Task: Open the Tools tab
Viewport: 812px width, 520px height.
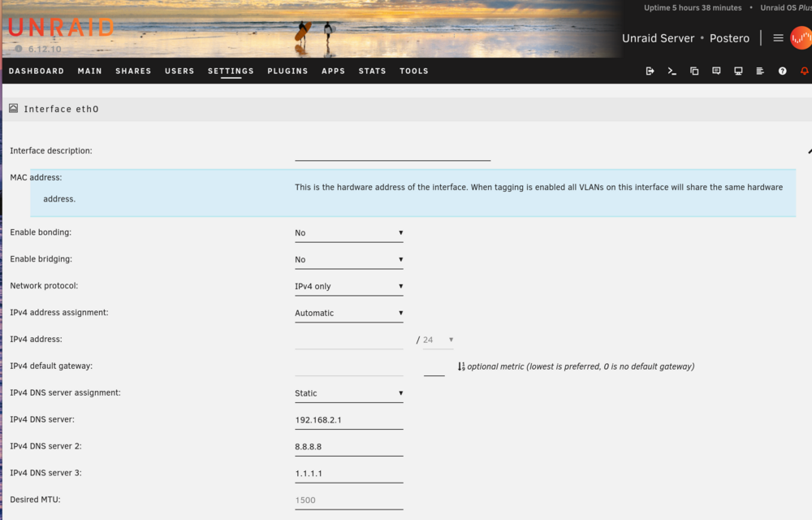Action: point(414,71)
